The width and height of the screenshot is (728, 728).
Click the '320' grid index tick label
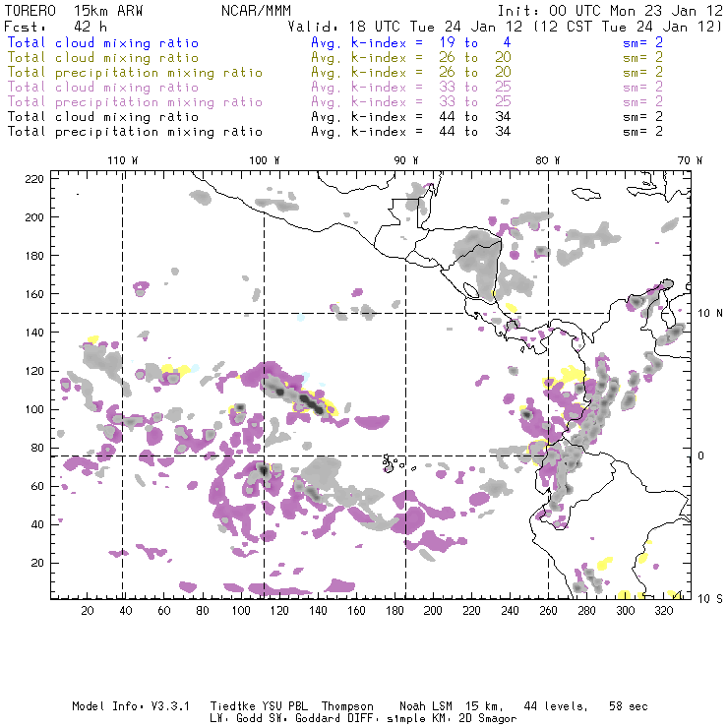coord(664,611)
